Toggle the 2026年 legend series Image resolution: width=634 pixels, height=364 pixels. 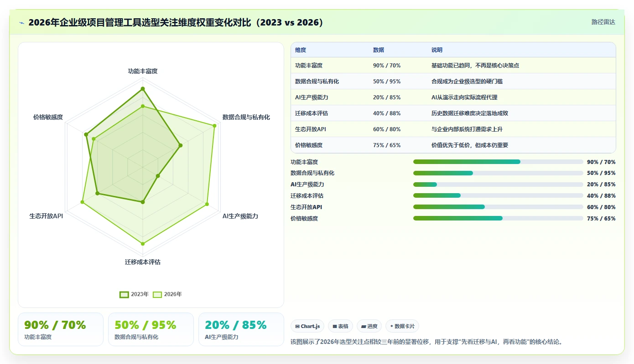[167, 294]
